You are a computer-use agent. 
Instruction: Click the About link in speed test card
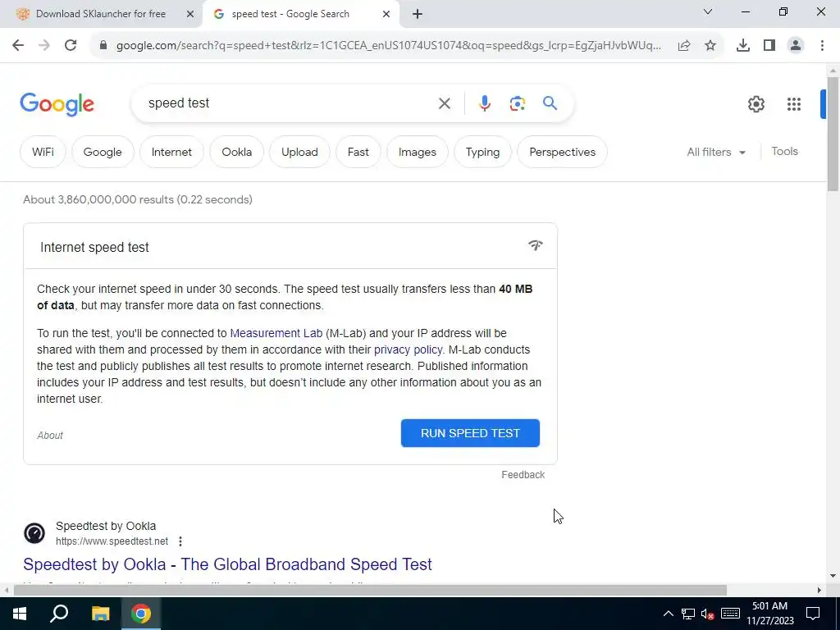pos(50,436)
